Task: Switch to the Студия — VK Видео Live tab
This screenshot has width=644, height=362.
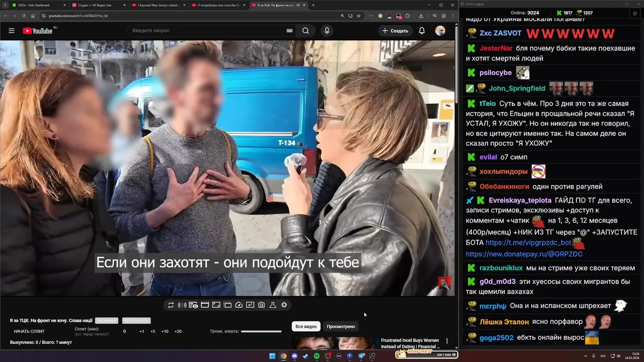Action: [x=99, y=5]
